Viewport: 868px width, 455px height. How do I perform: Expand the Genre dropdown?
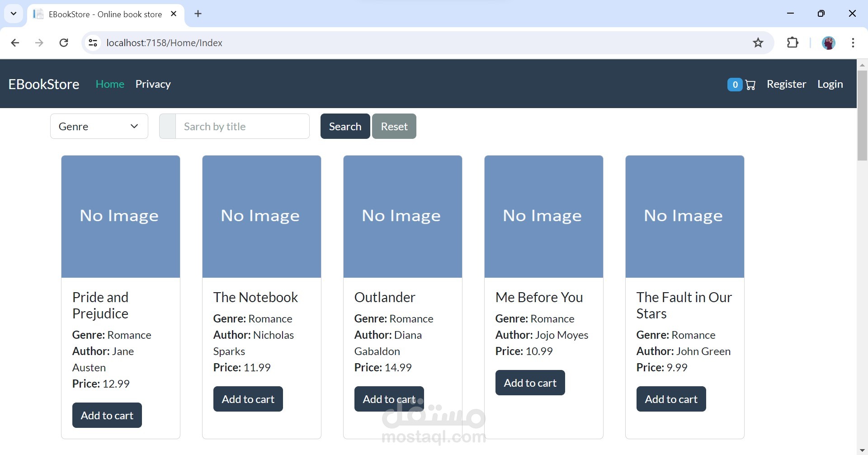click(x=99, y=126)
